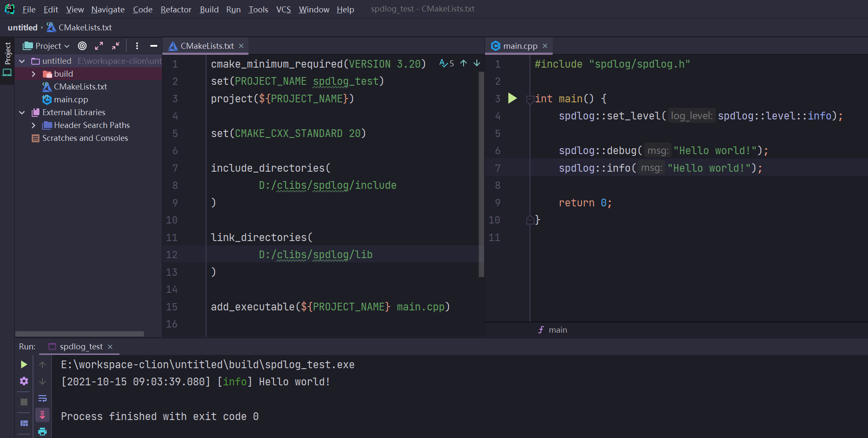
Task: Collapse the untitled project root node
Action: [22, 61]
